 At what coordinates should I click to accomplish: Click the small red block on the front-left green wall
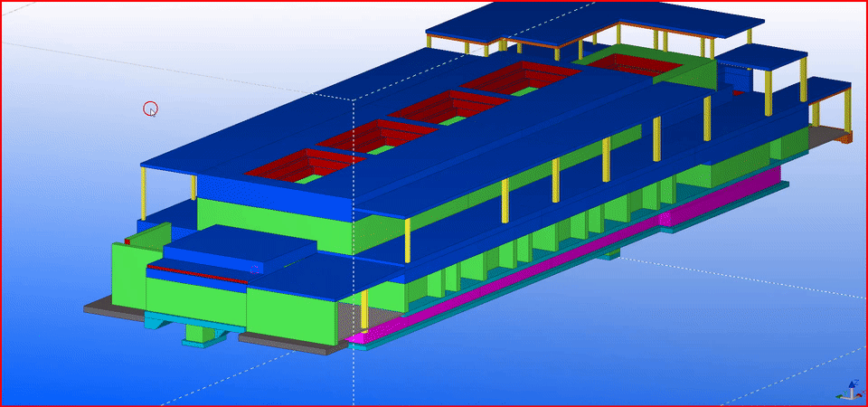[x=127, y=242]
